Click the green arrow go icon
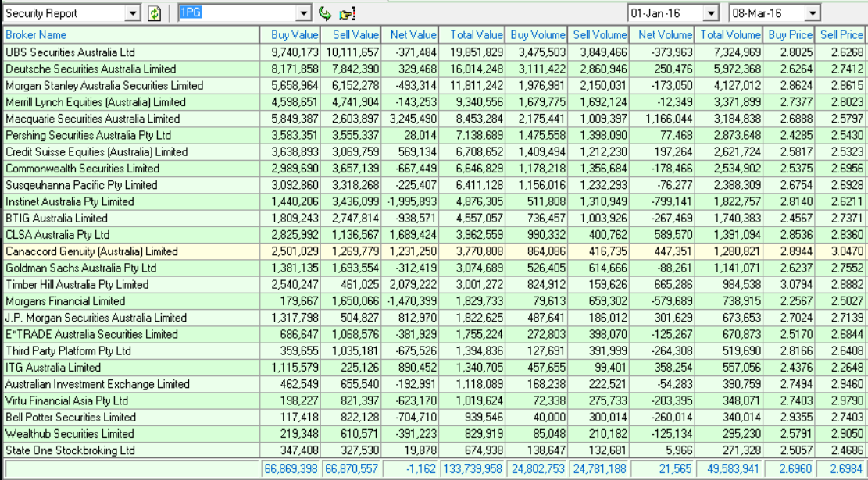 325,13
